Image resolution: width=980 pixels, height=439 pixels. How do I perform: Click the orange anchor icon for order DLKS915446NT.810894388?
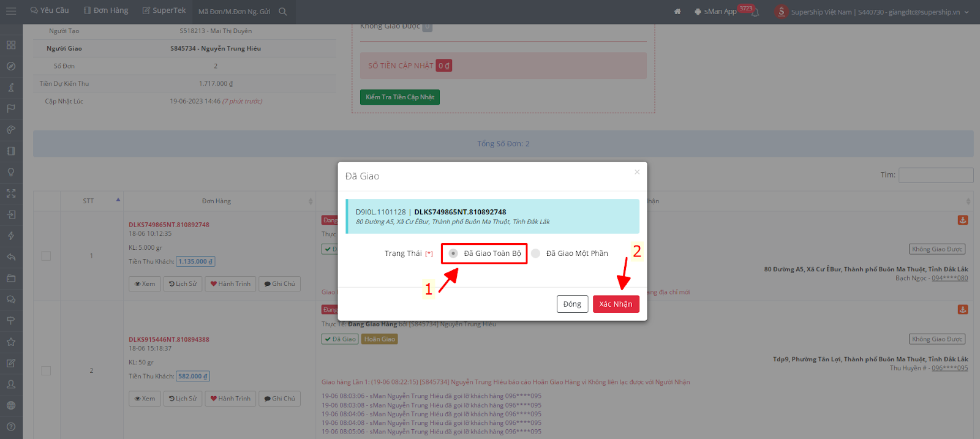[963, 310]
